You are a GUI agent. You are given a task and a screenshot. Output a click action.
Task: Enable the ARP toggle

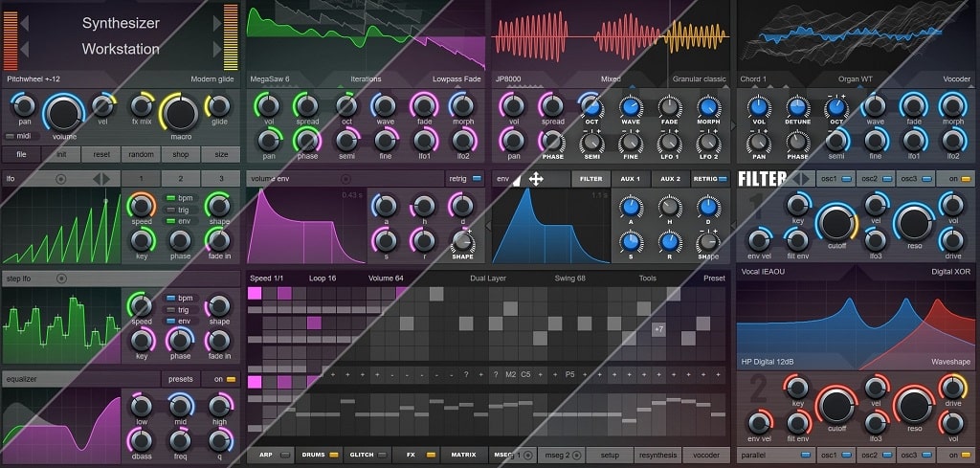point(285,455)
